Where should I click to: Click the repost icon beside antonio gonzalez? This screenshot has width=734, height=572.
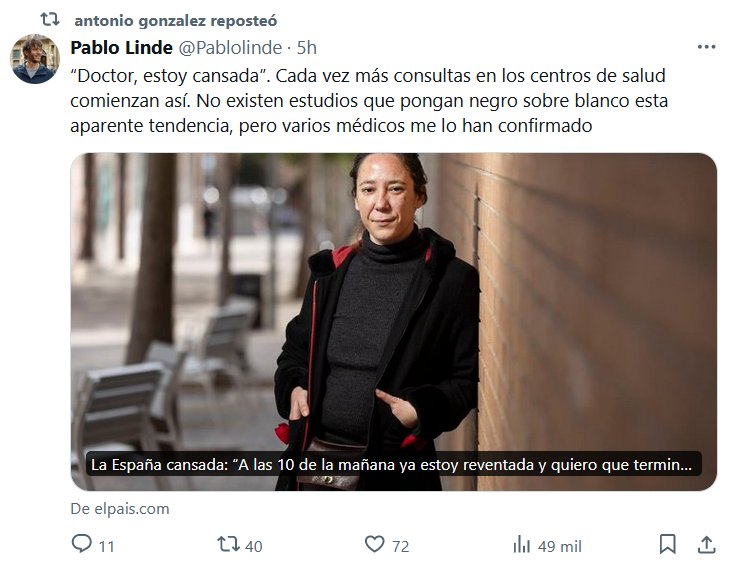click(x=50, y=20)
